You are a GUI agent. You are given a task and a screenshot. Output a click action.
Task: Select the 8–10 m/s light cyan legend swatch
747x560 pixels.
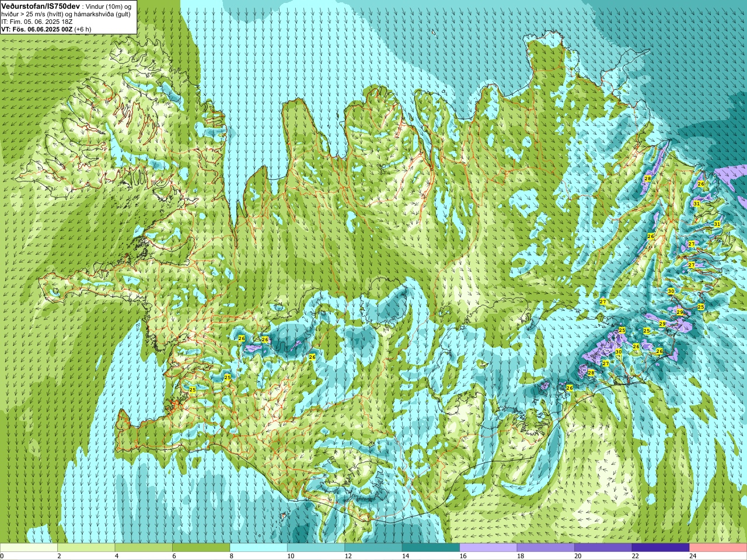tap(259, 548)
